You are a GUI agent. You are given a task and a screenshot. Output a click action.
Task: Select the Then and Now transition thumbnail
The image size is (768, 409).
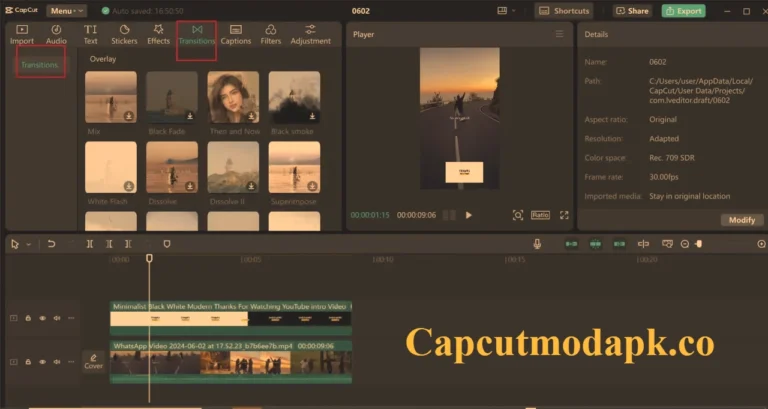click(x=233, y=97)
